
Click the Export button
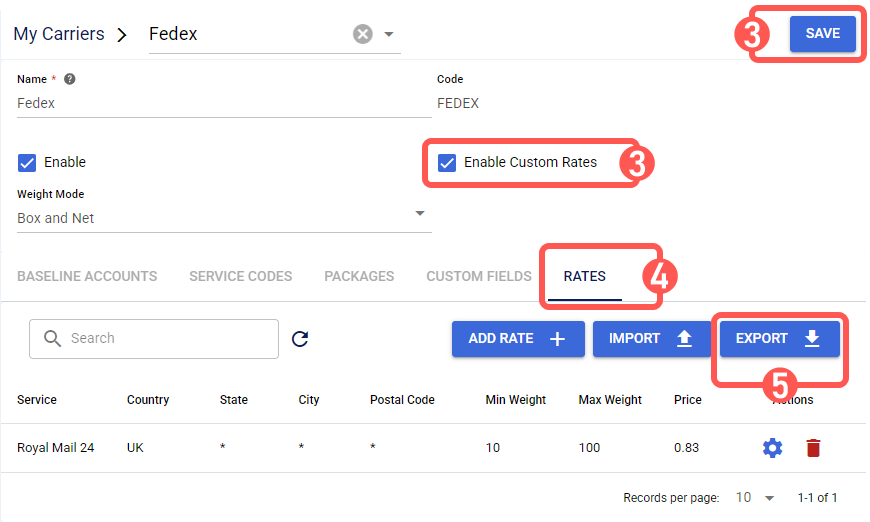click(x=779, y=338)
